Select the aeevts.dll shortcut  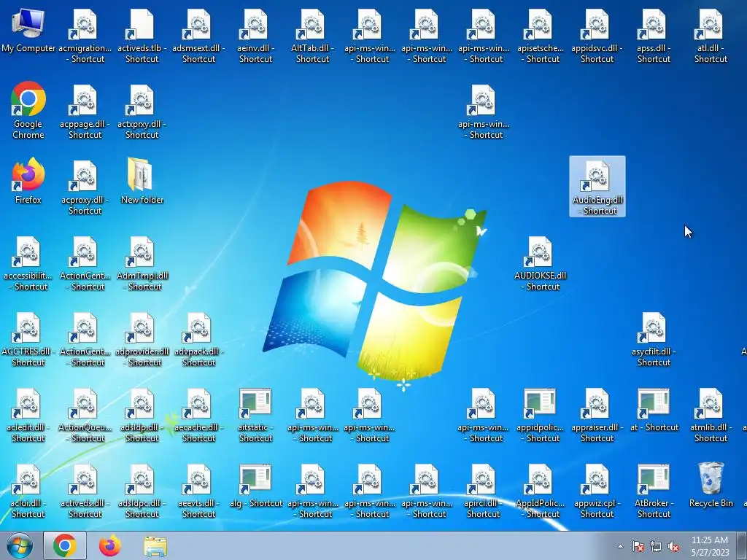198,491
